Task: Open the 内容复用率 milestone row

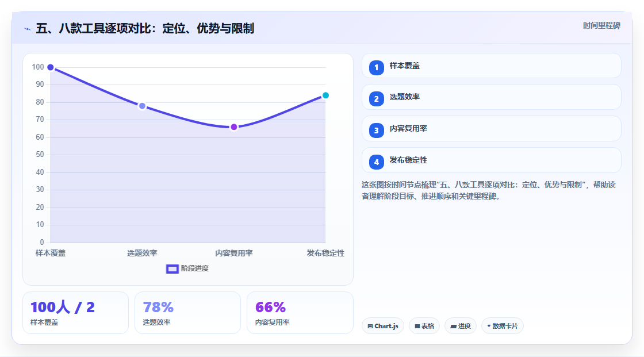Action: [x=491, y=129]
